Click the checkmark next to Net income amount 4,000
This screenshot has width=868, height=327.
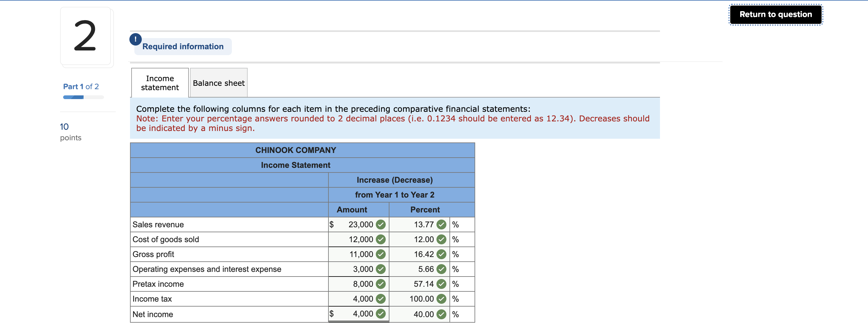380,313
